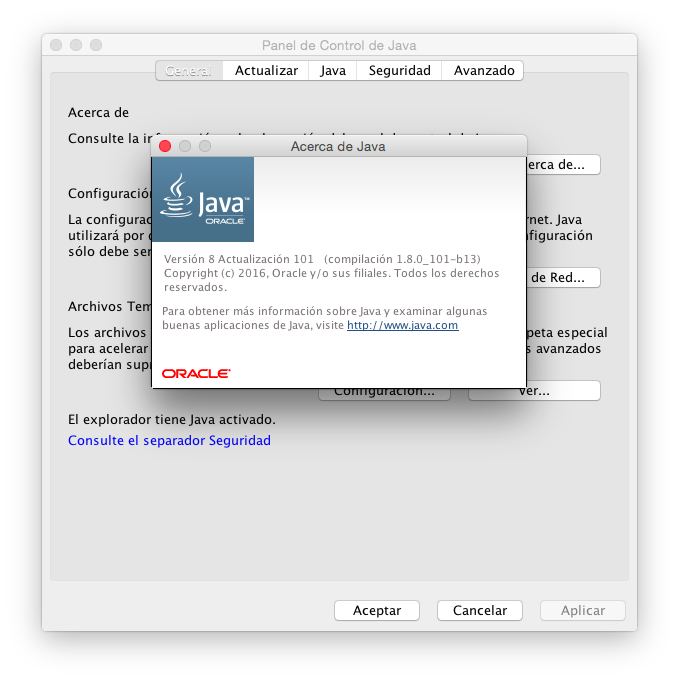Screen dimensions: 679x681
Task: Click the Aplicar button
Action: [x=583, y=610]
